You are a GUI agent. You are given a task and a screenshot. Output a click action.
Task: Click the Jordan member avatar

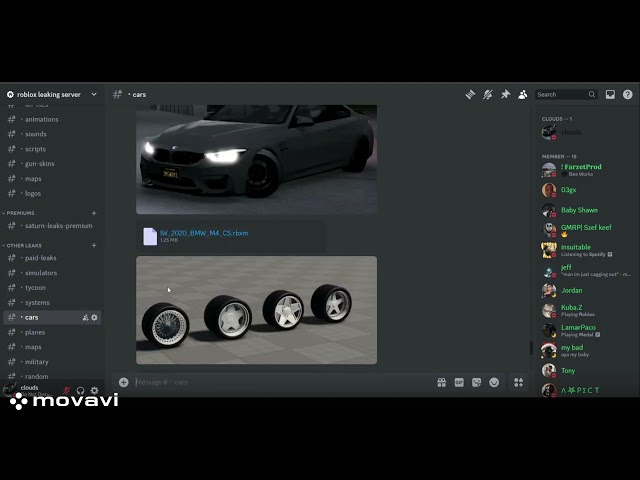pos(549,291)
